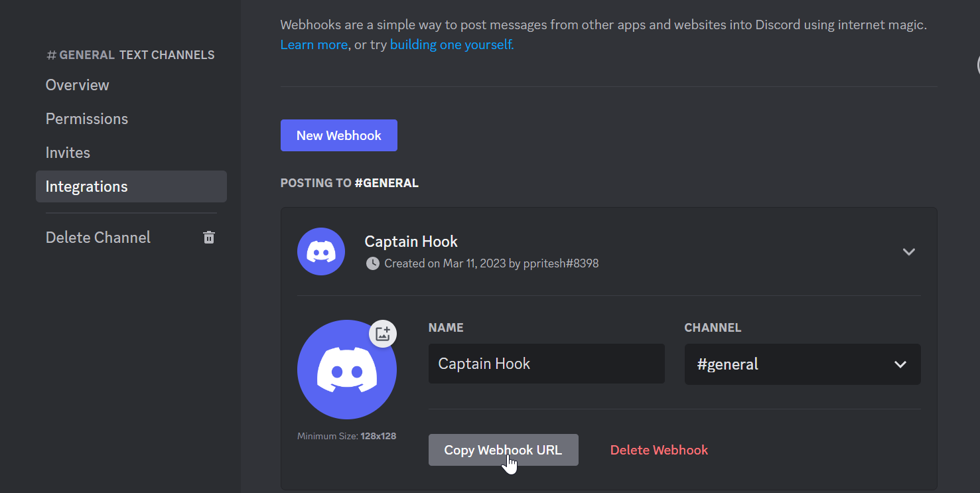Click the arrow in the Channel selector
Viewport: 980px width, 493px height.
click(900, 364)
